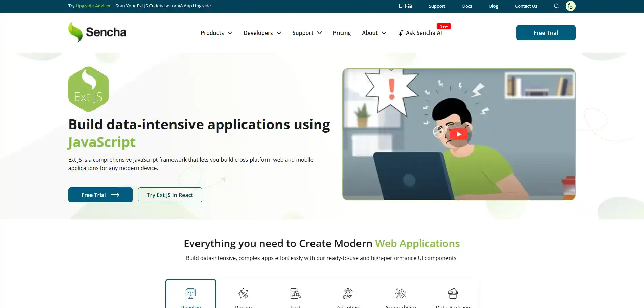Select the Data Package tab icon
644x308 pixels.
click(453, 293)
